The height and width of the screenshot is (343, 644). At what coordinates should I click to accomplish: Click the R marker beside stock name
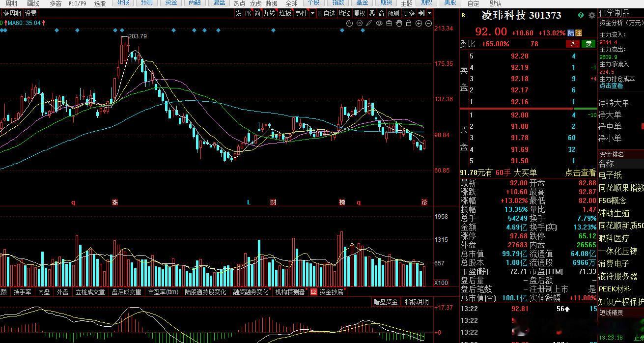pyautogui.click(x=463, y=15)
